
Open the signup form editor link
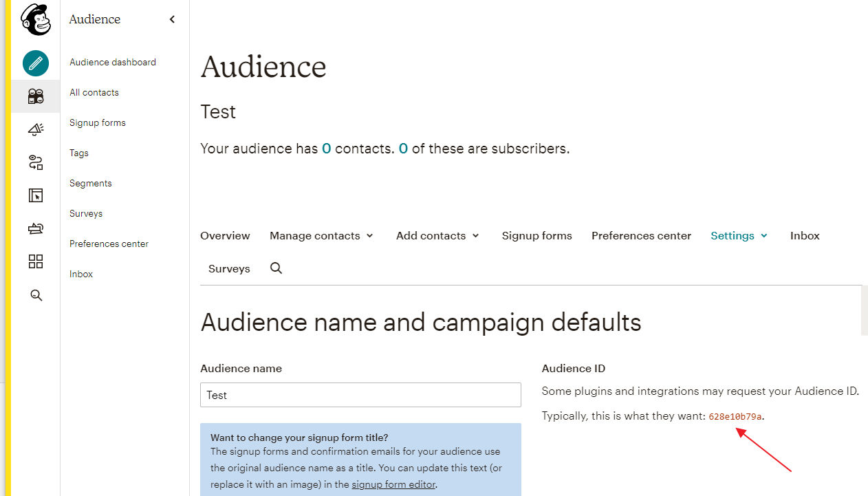click(393, 484)
